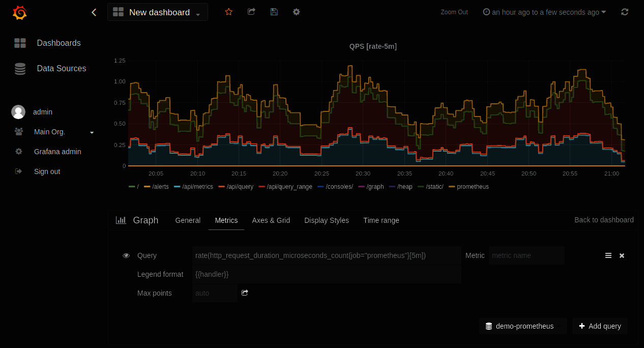Open query options hamburger menu
This screenshot has width=644, height=348.
pyautogui.click(x=608, y=255)
